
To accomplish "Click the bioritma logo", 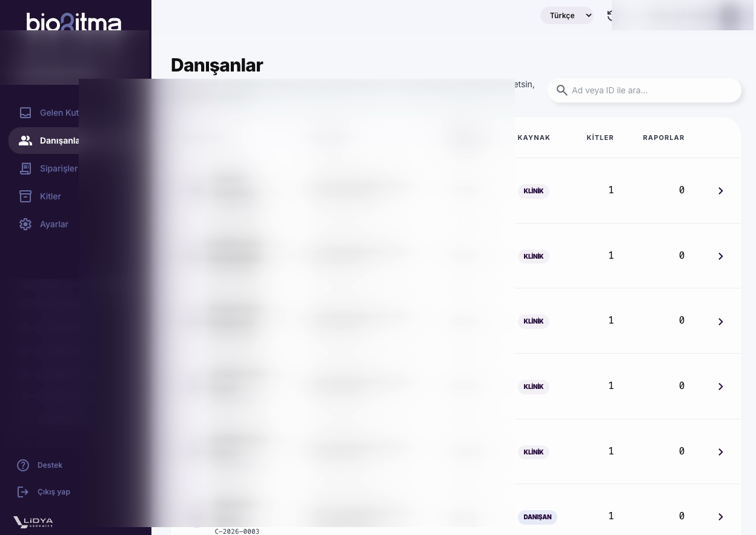I will [x=74, y=22].
